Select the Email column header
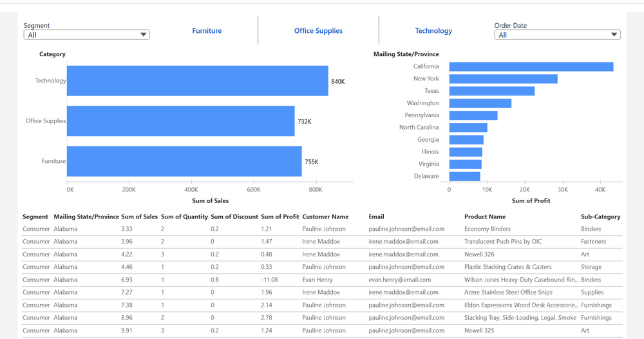644x339 pixels. 376,217
